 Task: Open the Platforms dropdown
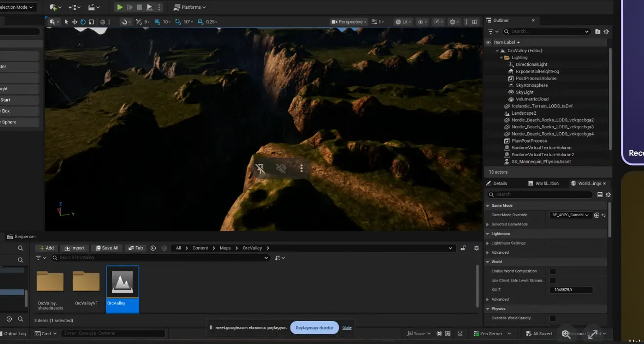coord(190,7)
